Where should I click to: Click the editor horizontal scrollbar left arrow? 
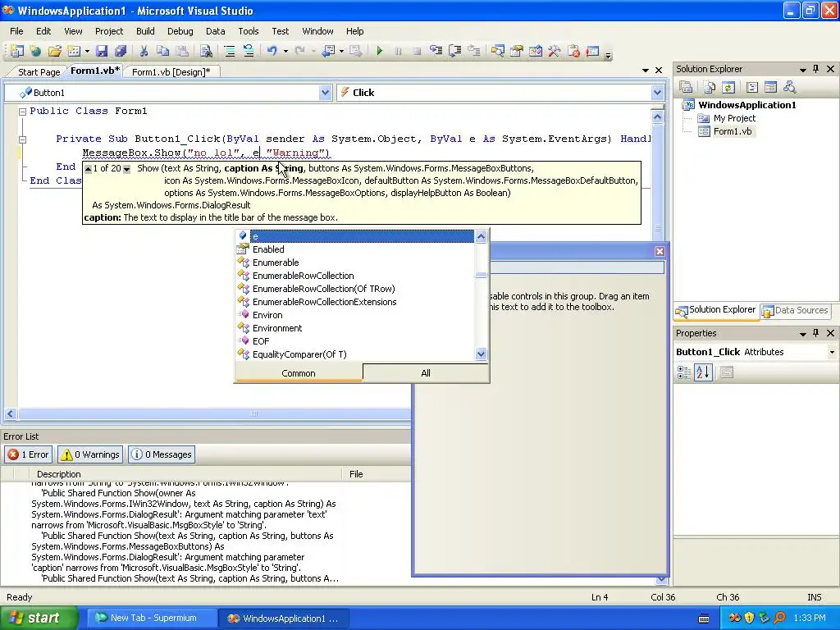click(x=10, y=413)
